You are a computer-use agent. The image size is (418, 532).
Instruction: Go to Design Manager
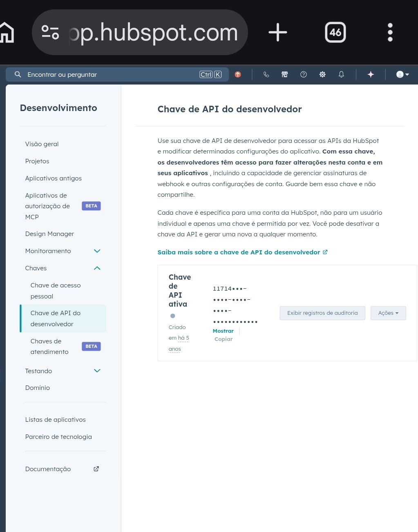49,234
